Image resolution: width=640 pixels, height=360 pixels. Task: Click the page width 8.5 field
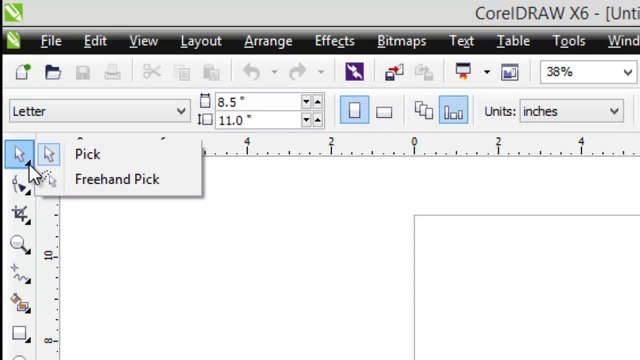tap(258, 102)
